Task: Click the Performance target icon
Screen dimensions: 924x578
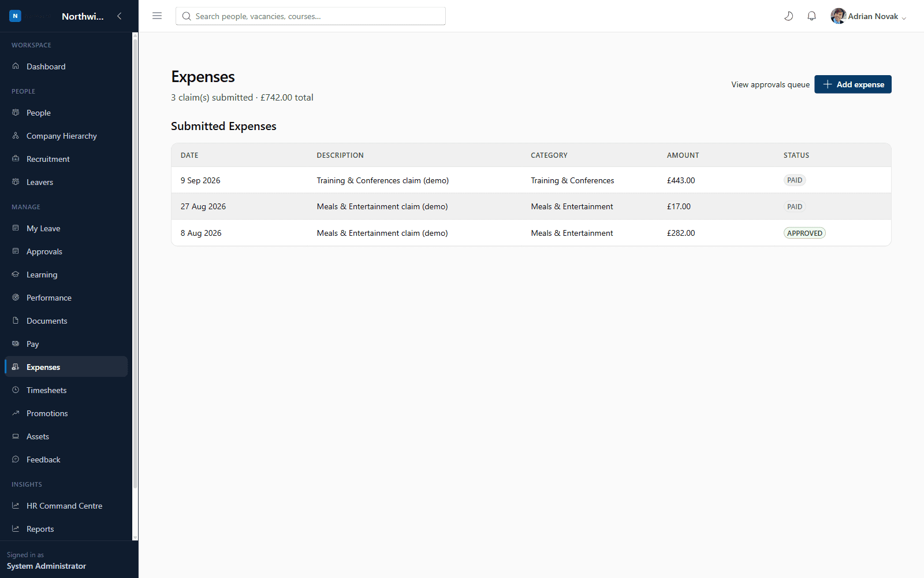Action: pos(16,298)
